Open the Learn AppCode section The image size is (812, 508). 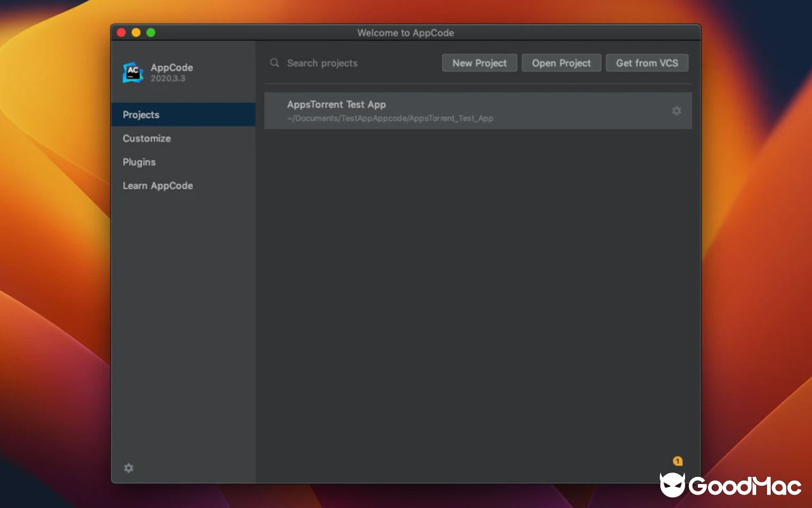[x=157, y=185]
